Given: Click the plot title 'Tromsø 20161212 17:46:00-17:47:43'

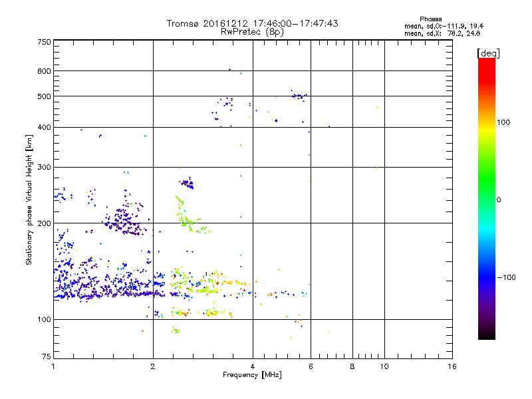Looking at the screenshot, I should (252, 23).
